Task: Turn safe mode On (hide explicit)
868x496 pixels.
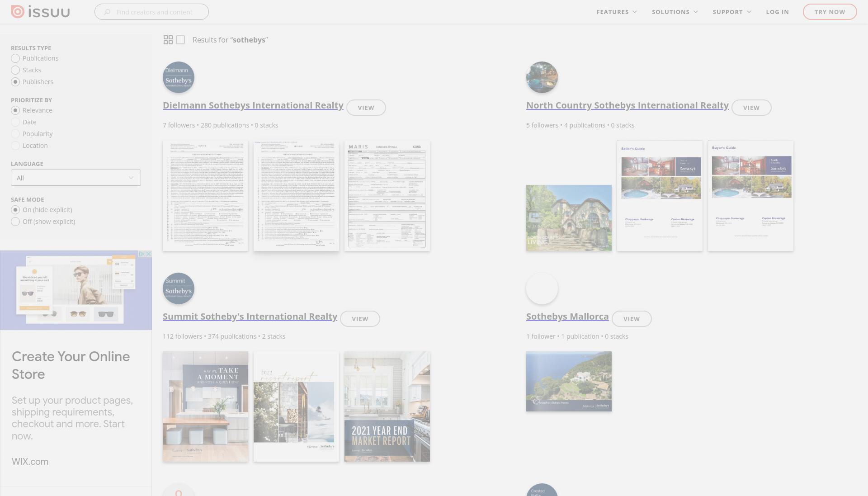Action: point(15,210)
